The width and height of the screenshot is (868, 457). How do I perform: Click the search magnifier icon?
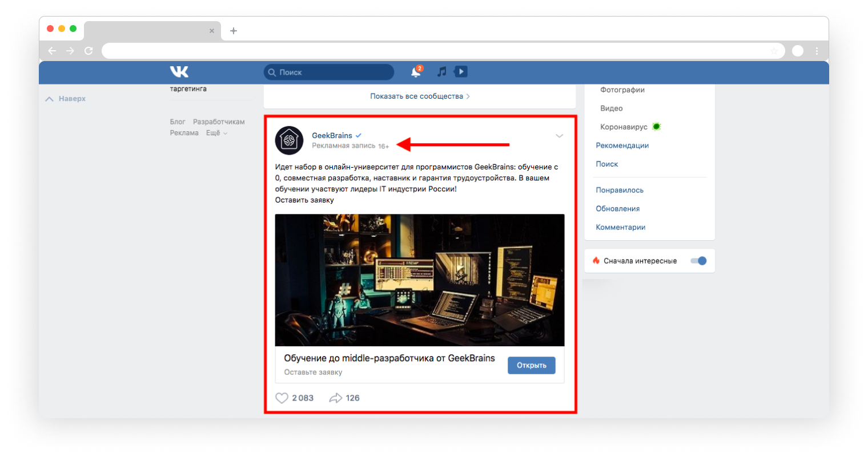point(272,72)
